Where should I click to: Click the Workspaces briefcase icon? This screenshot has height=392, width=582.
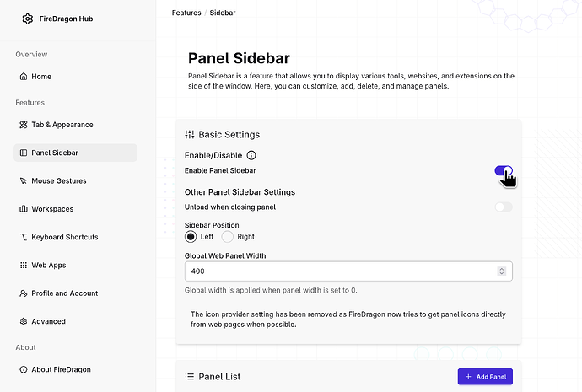pyautogui.click(x=24, y=209)
